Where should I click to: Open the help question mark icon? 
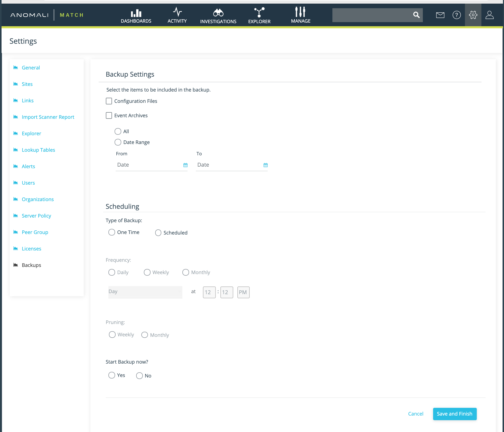[x=457, y=15]
